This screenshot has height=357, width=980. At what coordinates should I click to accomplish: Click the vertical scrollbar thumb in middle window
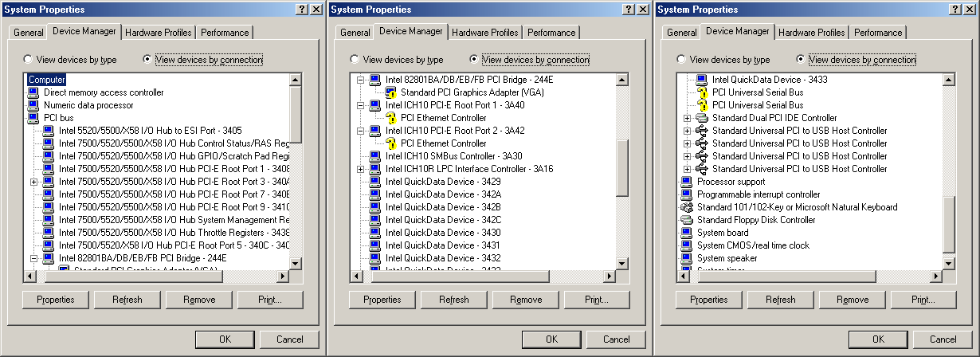[621, 183]
